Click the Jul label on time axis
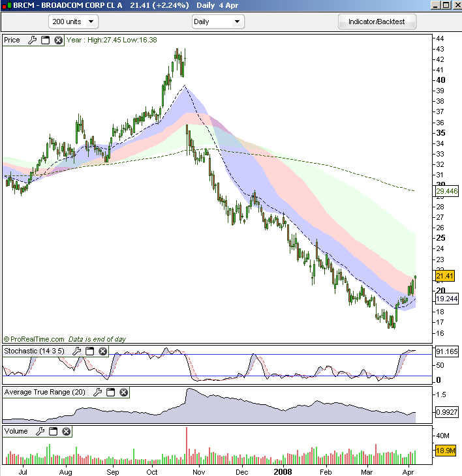The width and height of the screenshot is (462, 476). pyautogui.click(x=23, y=472)
